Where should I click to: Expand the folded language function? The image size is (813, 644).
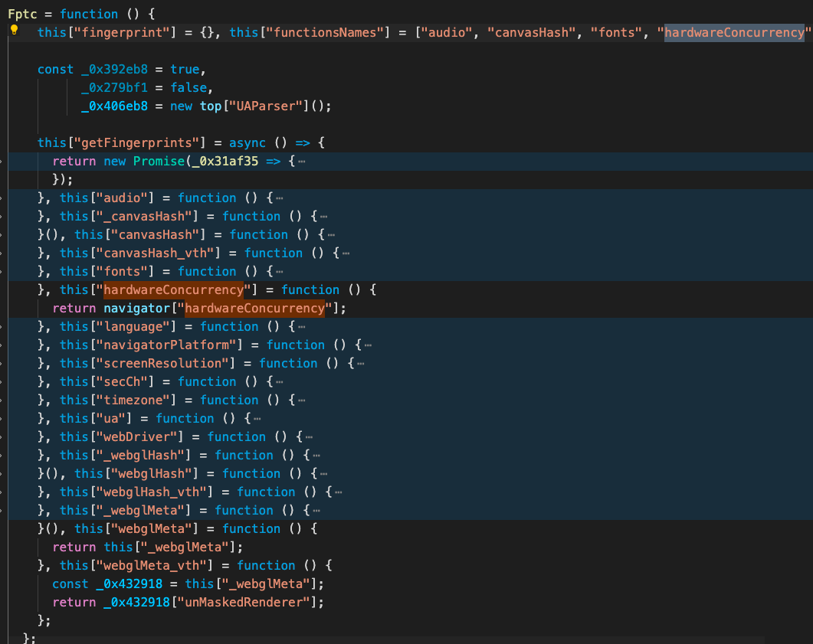(x=302, y=327)
